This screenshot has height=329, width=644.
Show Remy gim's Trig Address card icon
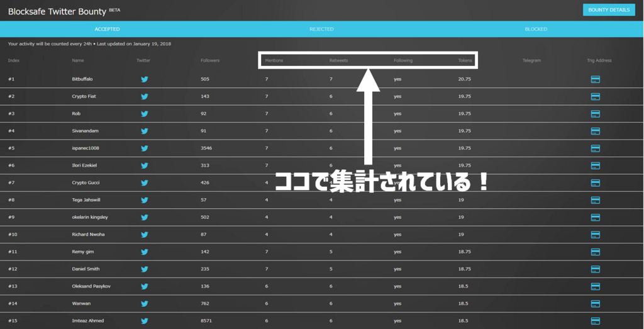coord(595,252)
